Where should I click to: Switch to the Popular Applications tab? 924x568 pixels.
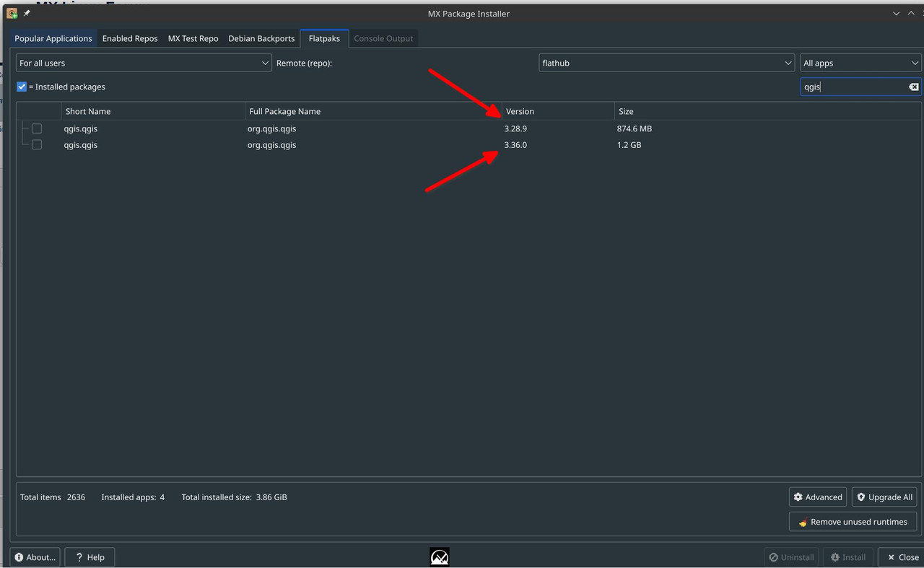tap(53, 38)
